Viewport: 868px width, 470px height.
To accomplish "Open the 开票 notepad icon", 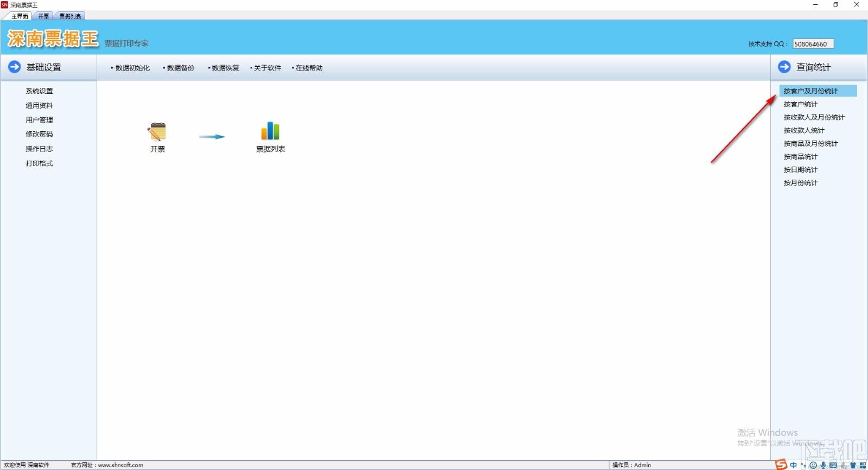I will pos(157,132).
